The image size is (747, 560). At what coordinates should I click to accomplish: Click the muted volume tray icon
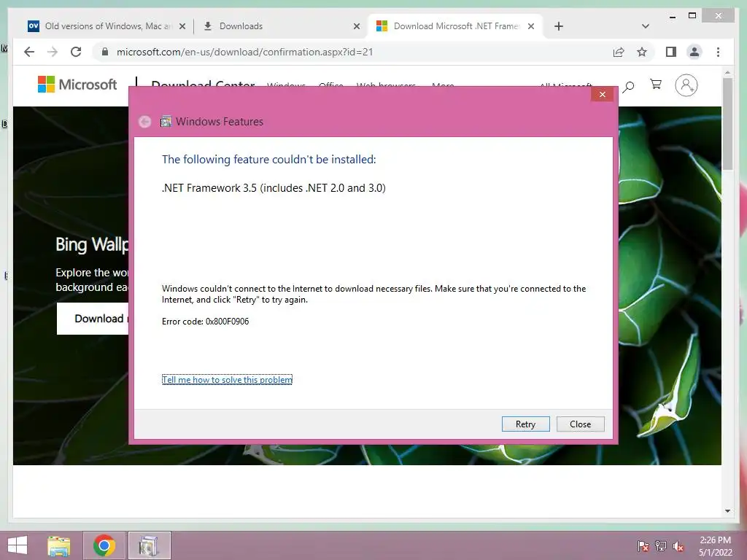point(678,546)
